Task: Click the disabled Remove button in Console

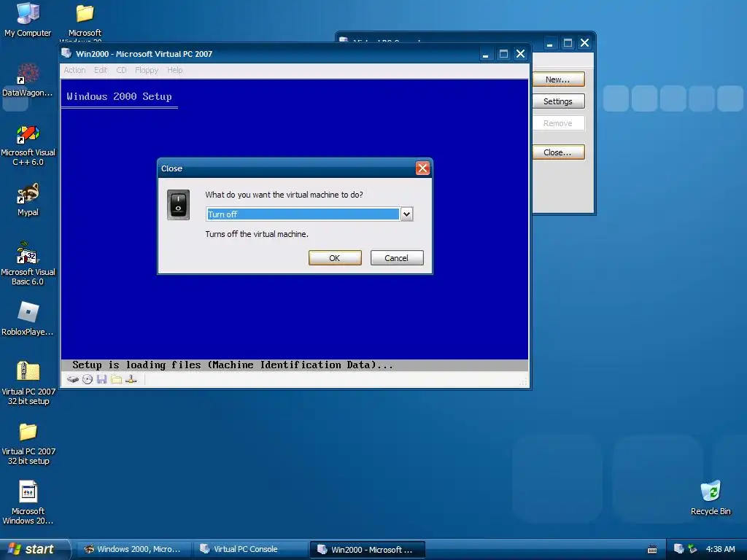Action: pos(558,122)
